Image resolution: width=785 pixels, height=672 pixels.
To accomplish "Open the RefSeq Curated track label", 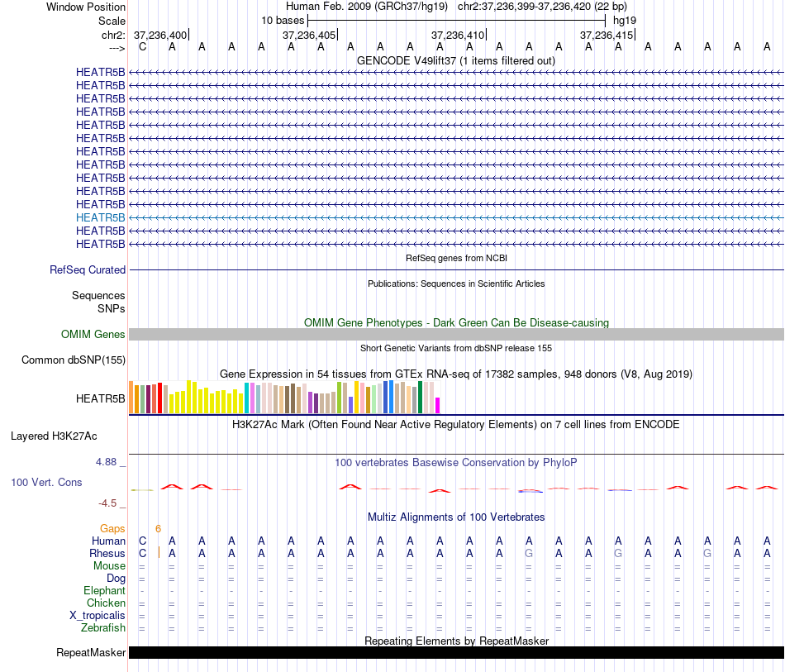I will tap(87, 270).
